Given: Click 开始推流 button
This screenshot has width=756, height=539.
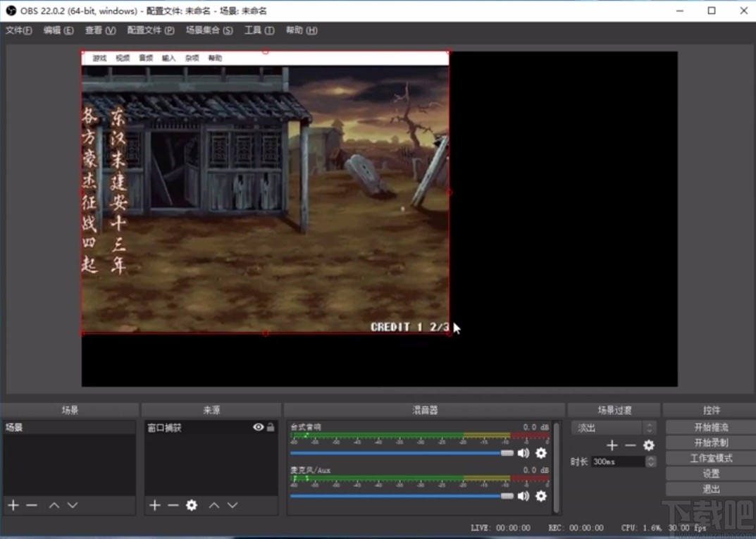Looking at the screenshot, I should pyautogui.click(x=711, y=427).
